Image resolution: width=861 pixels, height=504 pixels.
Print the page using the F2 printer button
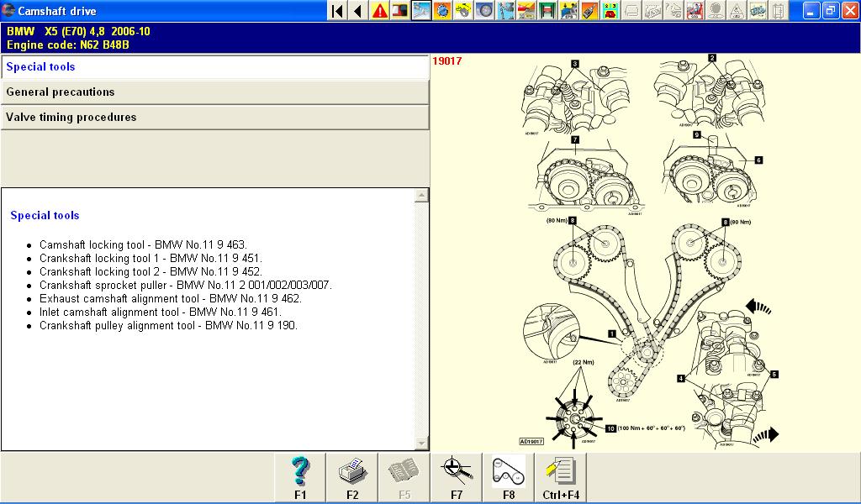tap(352, 478)
